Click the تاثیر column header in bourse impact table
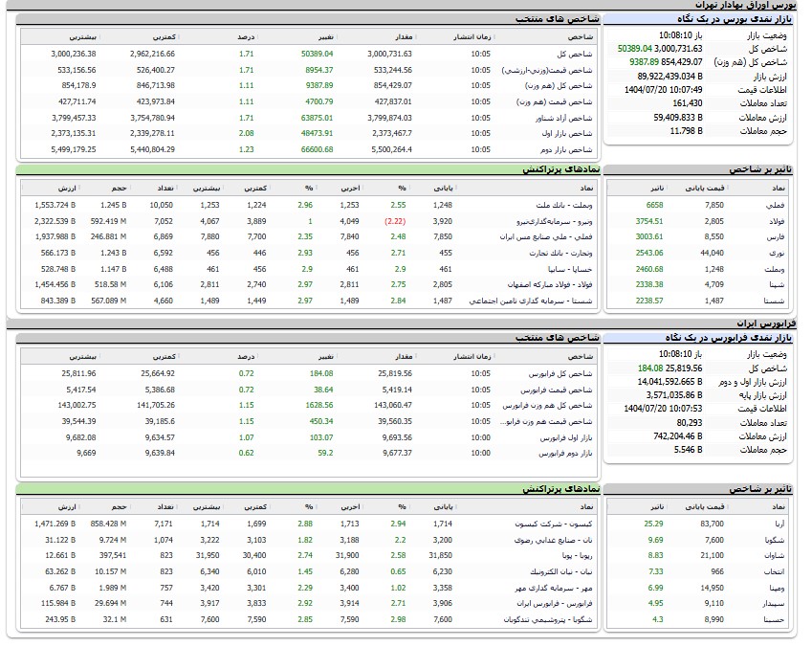The image size is (812, 647). click(652, 186)
